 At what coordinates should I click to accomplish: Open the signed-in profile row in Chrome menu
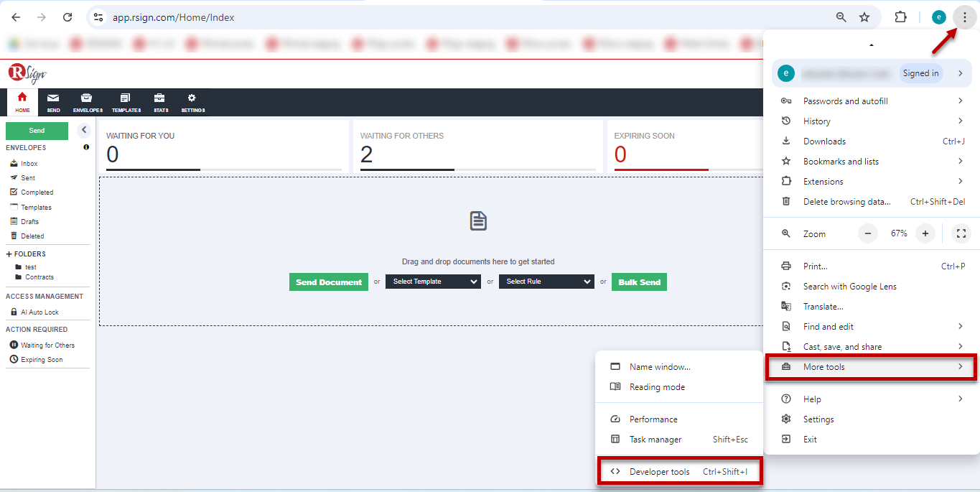coord(872,73)
